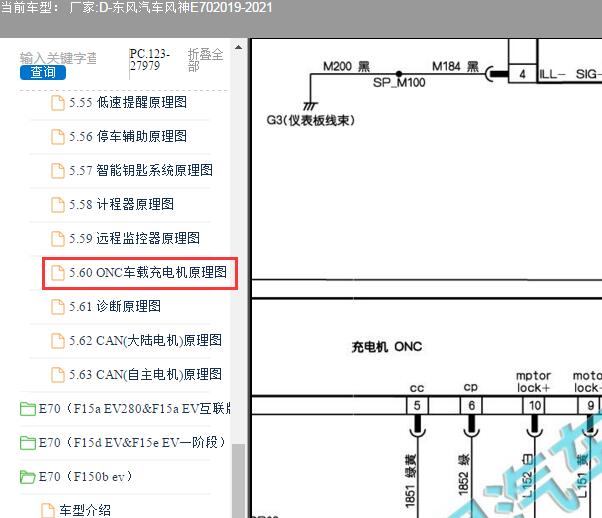Viewport: 602px width, 518px height.
Task: Click document icon of 5.56 entry
Action: (58, 137)
